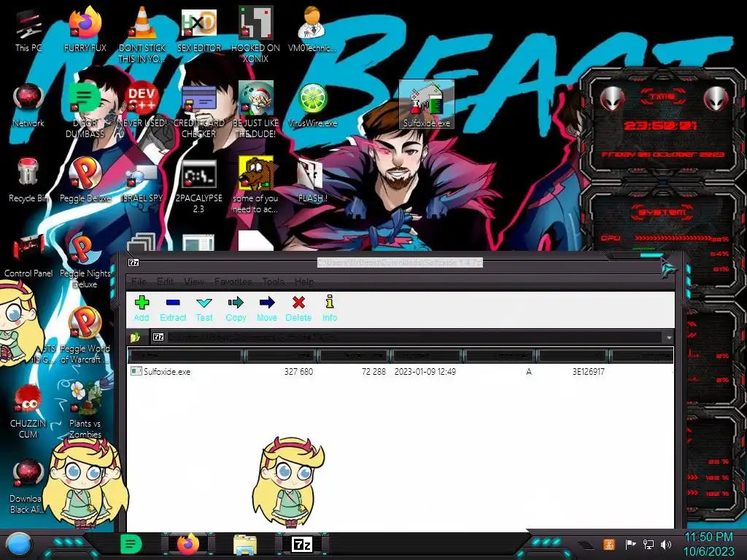Expand the 7-Zip address path dropdown
The height and width of the screenshot is (560, 747).
coord(669,337)
